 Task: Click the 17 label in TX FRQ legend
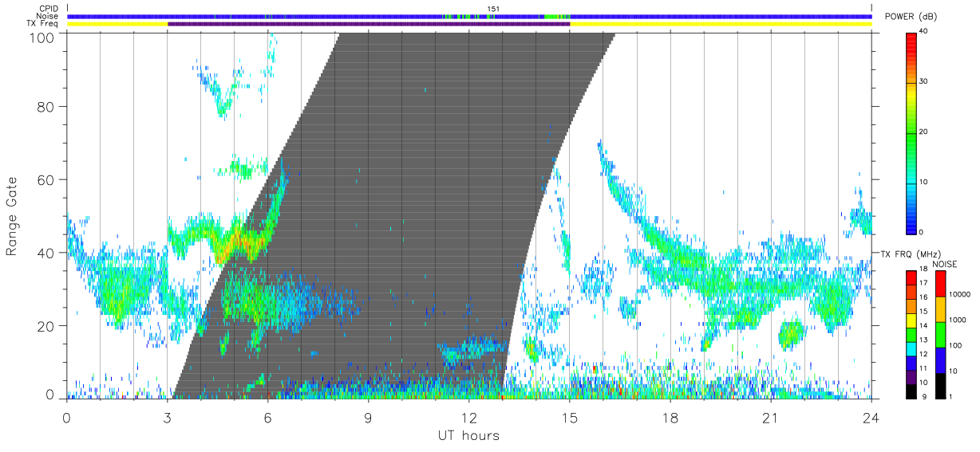click(923, 284)
